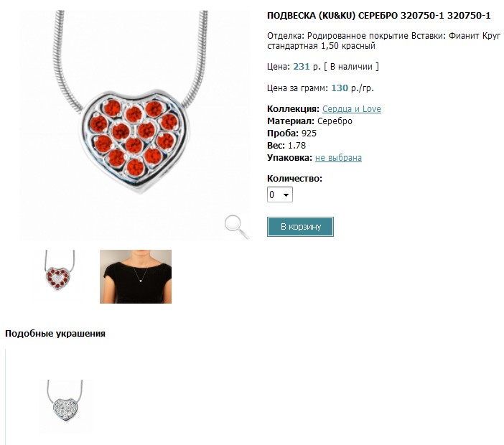504x445 pixels.
Task: View the model wearing necklace thumbnail
Action: click(136, 276)
